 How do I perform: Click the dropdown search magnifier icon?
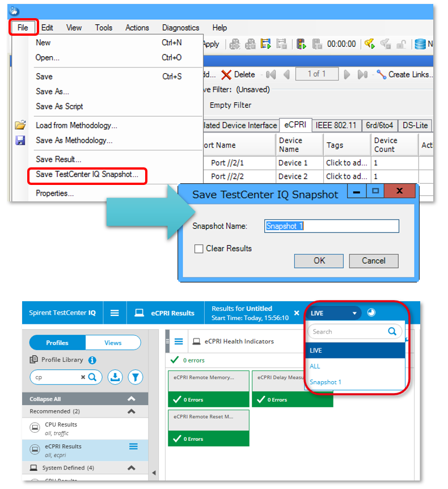coord(392,331)
